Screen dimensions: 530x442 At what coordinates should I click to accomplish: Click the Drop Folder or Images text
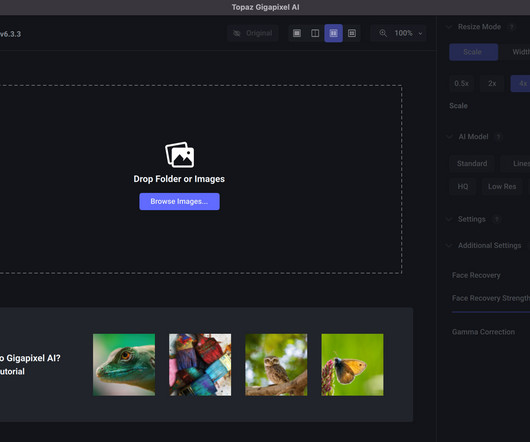pos(179,179)
